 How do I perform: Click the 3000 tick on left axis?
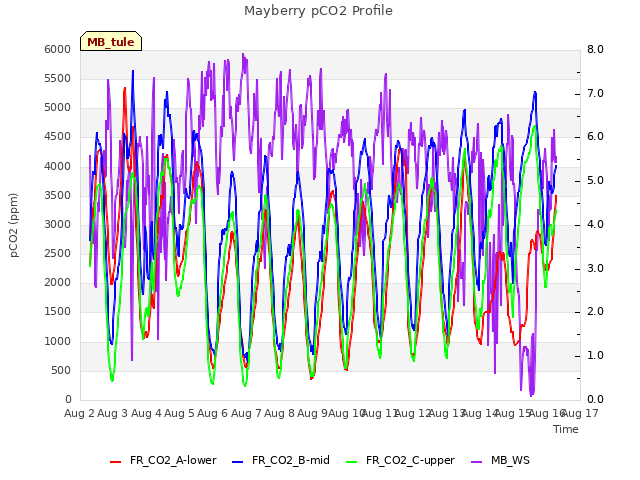point(58,224)
